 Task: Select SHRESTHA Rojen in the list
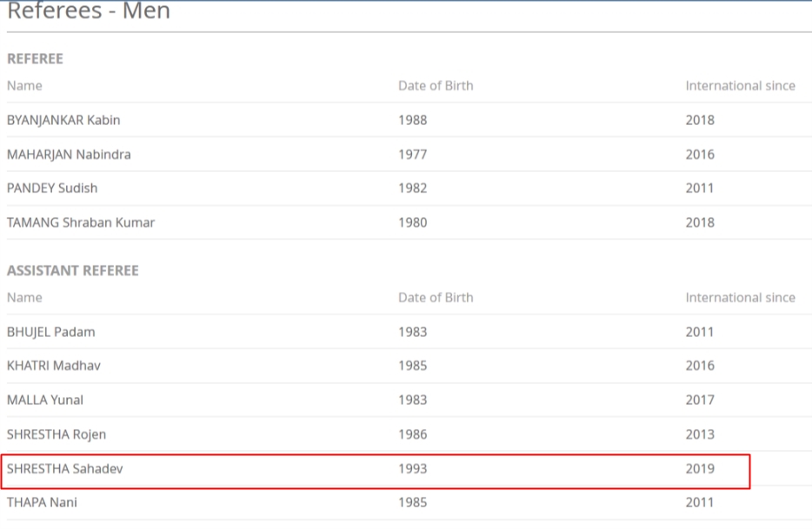coord(57,434)
